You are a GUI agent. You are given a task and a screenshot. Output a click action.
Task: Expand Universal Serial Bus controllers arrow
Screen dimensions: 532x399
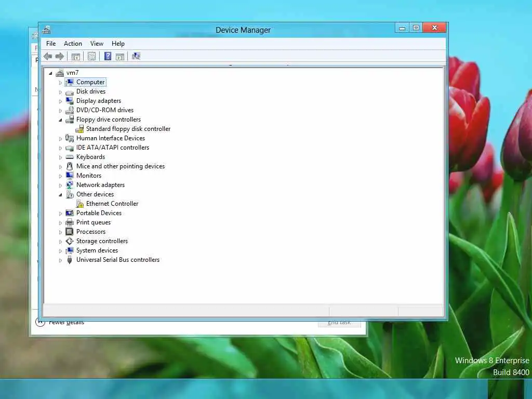click(x=60, y=260)
